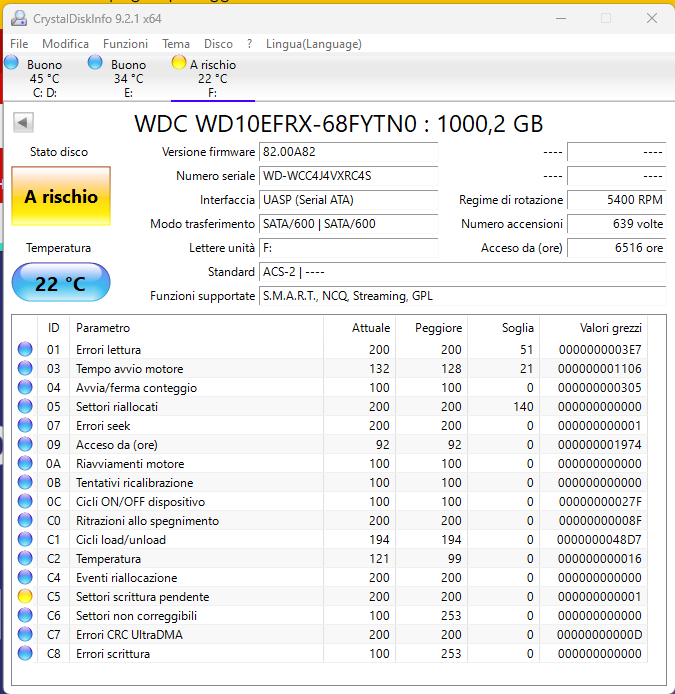Select the C: D: disk blue status orb
The image size is (675, 694).
click(x=12, y=63)
